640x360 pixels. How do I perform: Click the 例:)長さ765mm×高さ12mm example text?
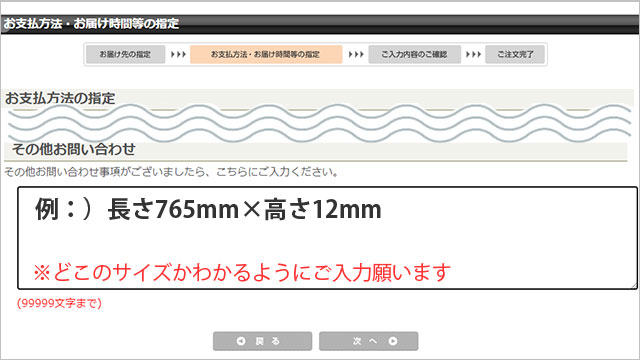[208, 209]
